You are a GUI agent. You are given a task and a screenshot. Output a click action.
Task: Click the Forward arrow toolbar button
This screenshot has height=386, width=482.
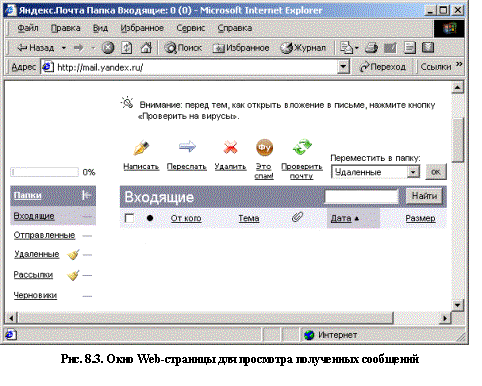pos(79,48)
